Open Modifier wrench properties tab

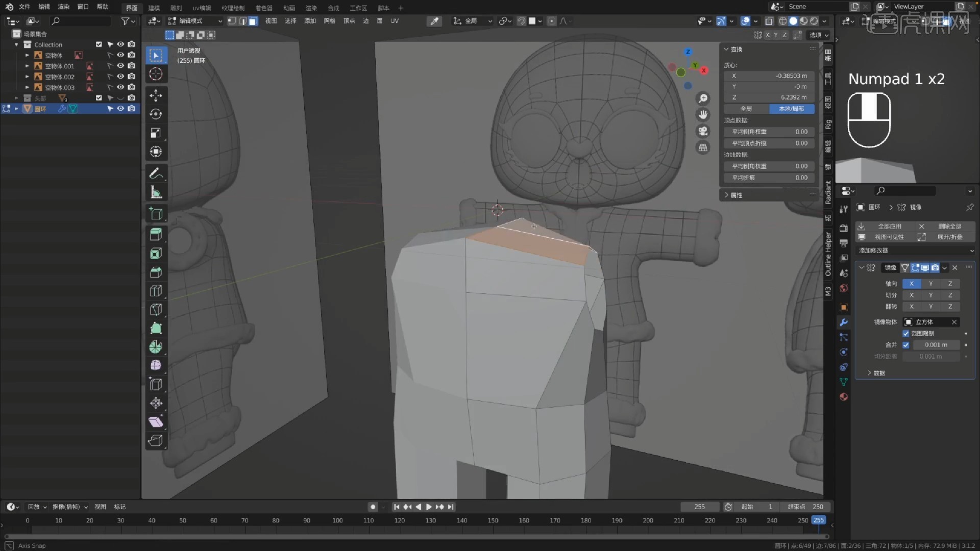(x=844, y=322)
